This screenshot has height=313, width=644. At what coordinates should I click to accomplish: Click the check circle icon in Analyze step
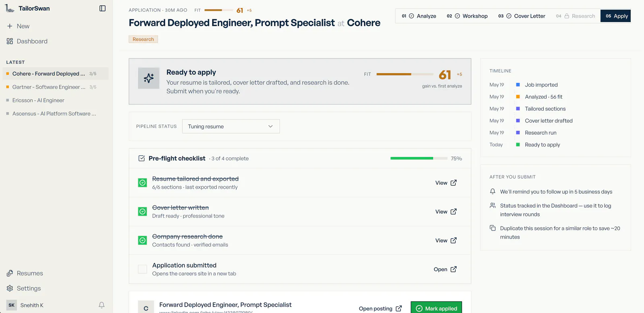[411, 16]
